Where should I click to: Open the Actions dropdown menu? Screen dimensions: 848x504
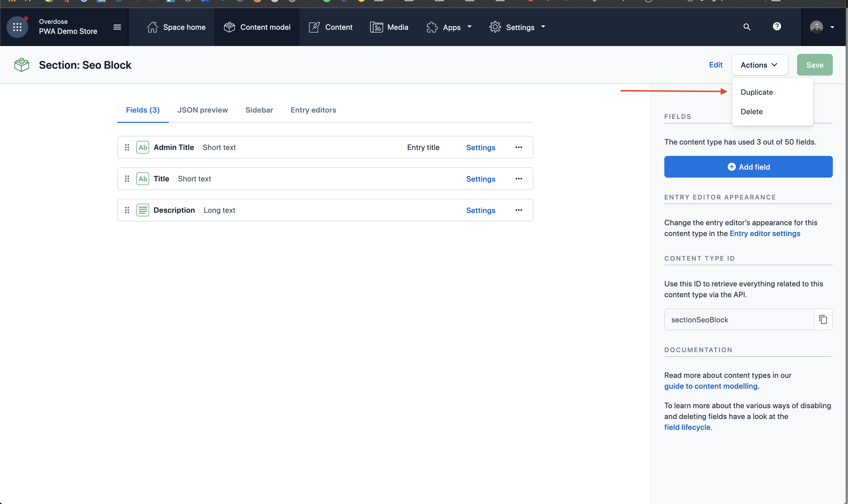pyautogui.click(x=759, y=65)
